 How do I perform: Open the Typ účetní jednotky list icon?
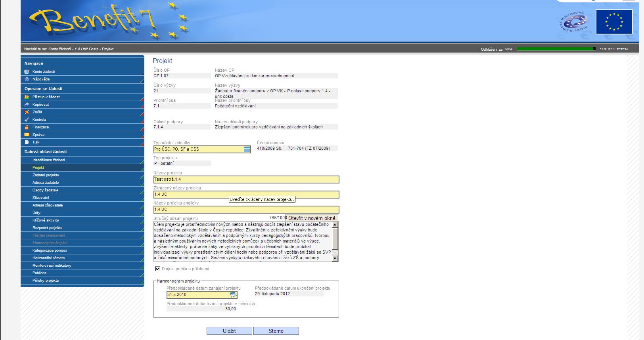tap(247, 149)
